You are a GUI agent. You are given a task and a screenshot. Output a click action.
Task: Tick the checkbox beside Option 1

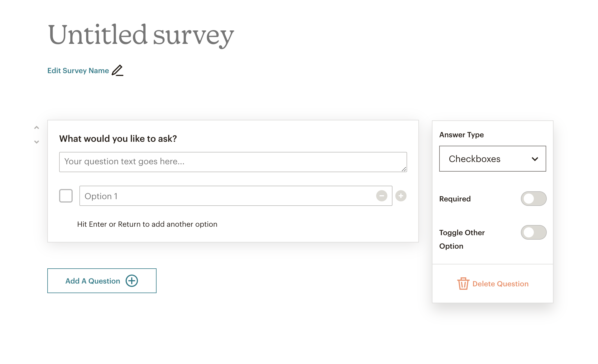[66, 196]
